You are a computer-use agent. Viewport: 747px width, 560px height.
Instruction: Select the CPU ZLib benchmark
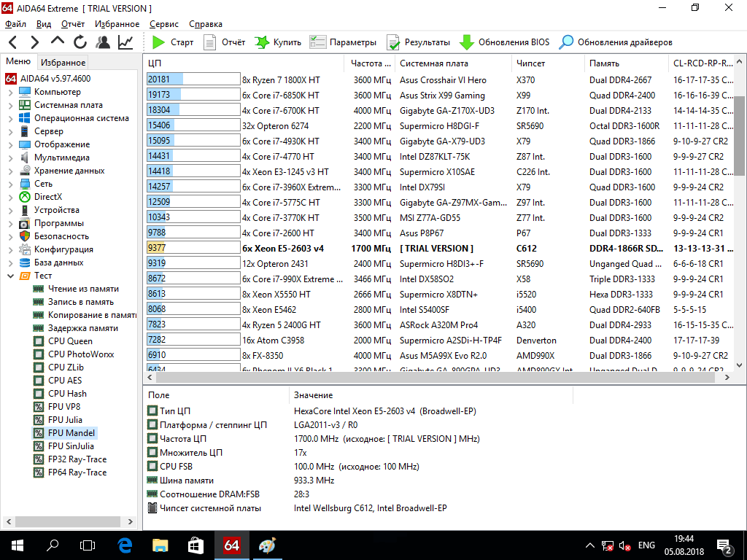click(66, 367)
